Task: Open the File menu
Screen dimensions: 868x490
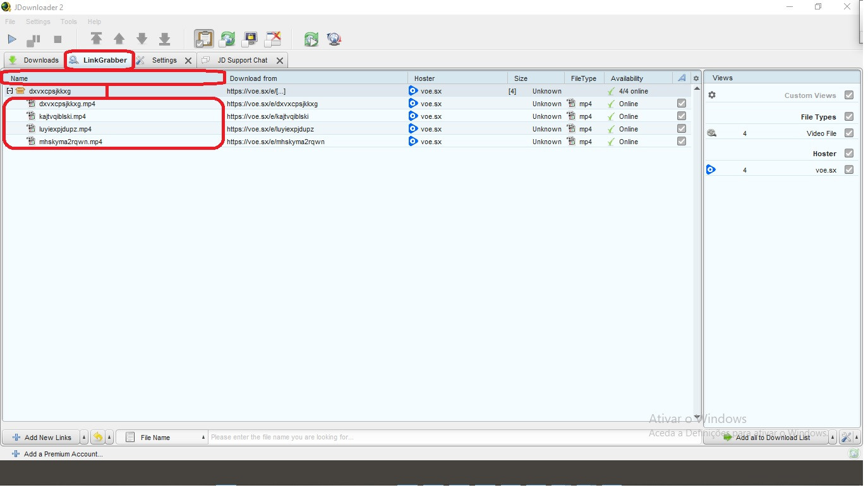Action: pos(10,21)
